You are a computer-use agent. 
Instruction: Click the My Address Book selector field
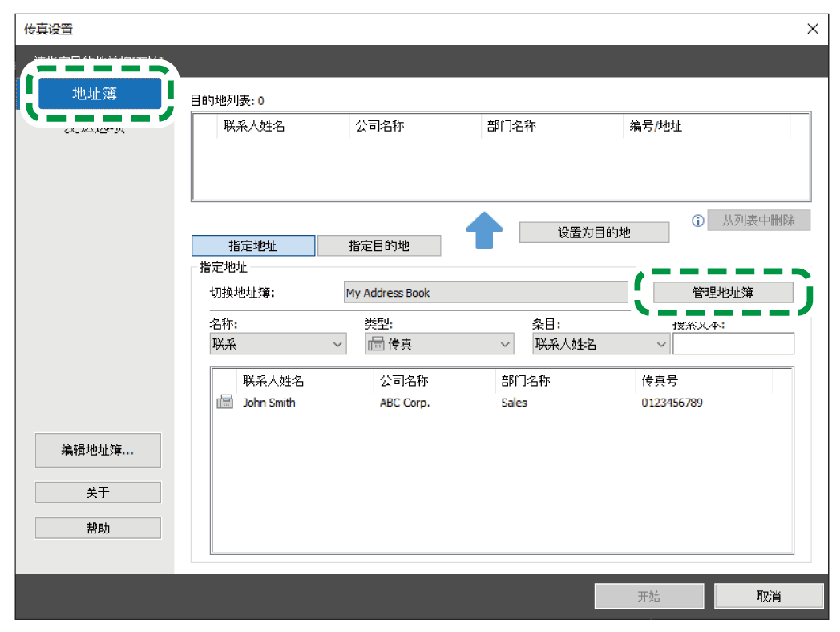click(x=486, y=293)
